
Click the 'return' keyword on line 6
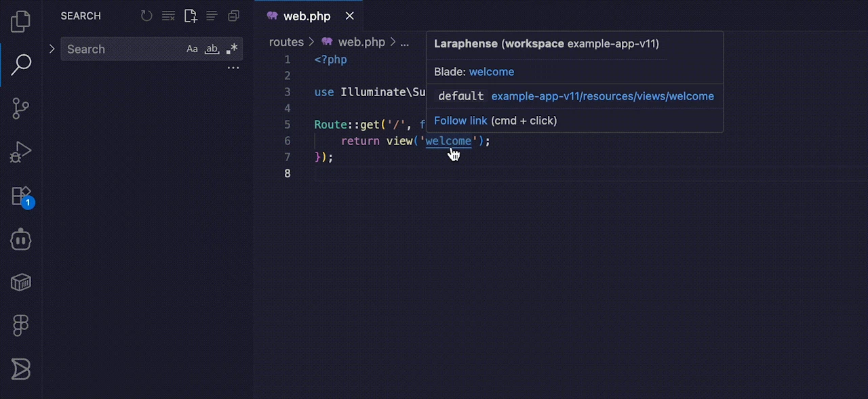coord(360,141)
